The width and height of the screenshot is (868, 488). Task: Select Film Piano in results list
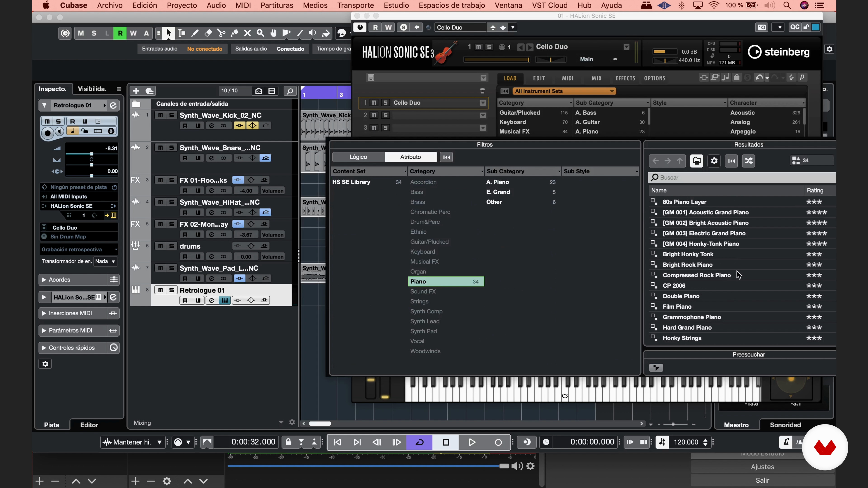pyautogui.click(x=677, y=307)
